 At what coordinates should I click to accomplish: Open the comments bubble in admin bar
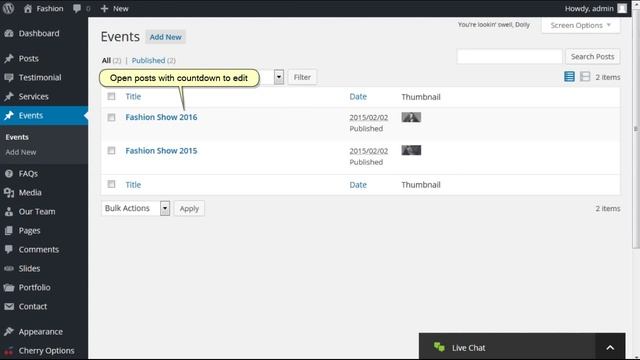coord(77,8)
